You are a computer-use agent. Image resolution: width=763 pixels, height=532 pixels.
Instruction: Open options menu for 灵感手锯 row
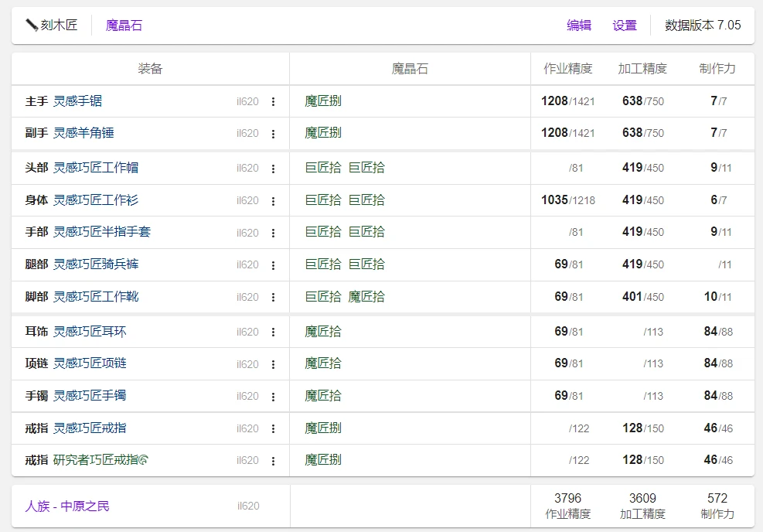(273, 101)
